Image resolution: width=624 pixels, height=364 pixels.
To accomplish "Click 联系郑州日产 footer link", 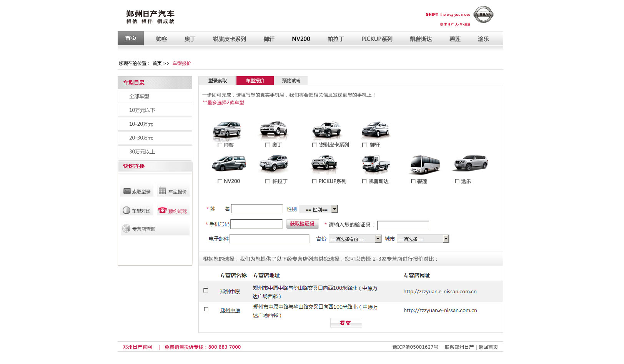I will point(459,347).
